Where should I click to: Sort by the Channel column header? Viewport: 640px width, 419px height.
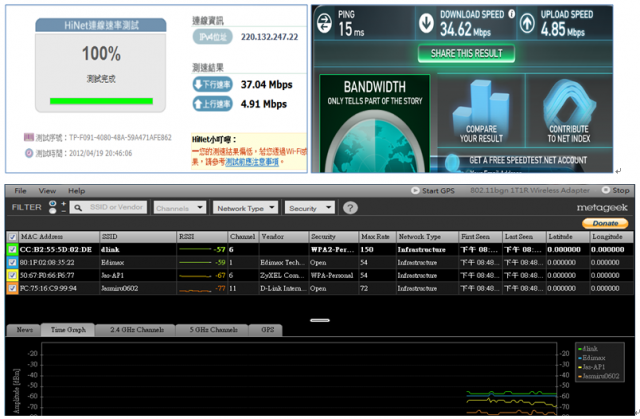click(x=243, y=237)
